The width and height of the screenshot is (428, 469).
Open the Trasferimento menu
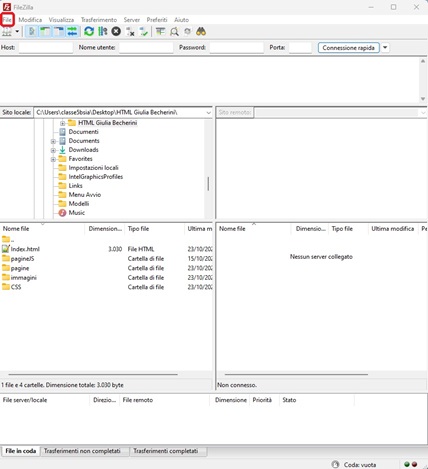pyautogui.click(x=99, y=20)
